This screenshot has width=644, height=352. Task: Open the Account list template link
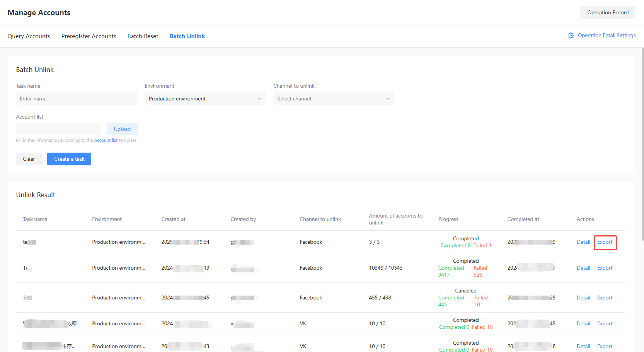tap(106, 140)
